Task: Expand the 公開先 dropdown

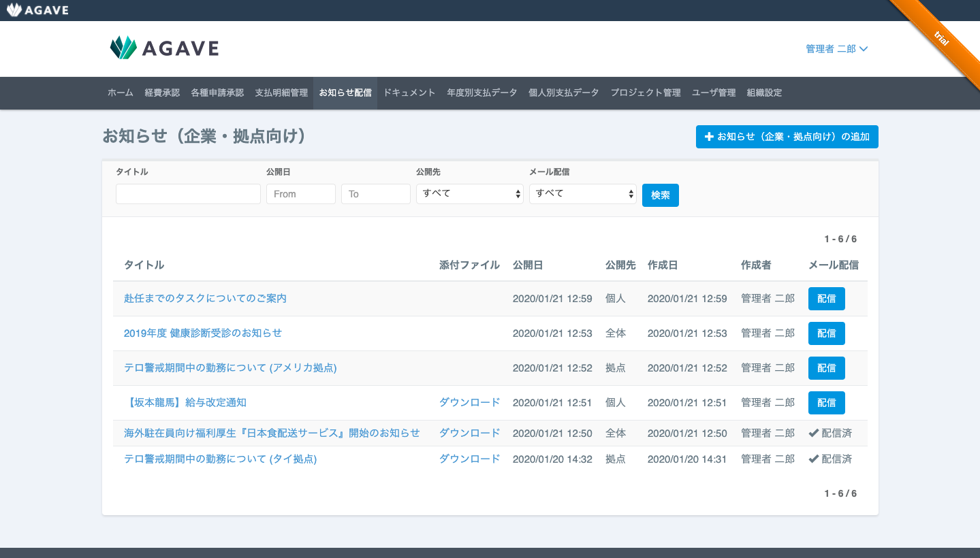Action: click(470, 194)
